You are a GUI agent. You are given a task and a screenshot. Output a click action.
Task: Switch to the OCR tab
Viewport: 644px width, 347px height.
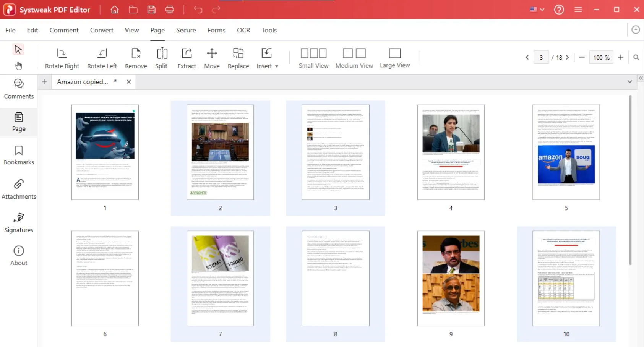coord(243,30)
